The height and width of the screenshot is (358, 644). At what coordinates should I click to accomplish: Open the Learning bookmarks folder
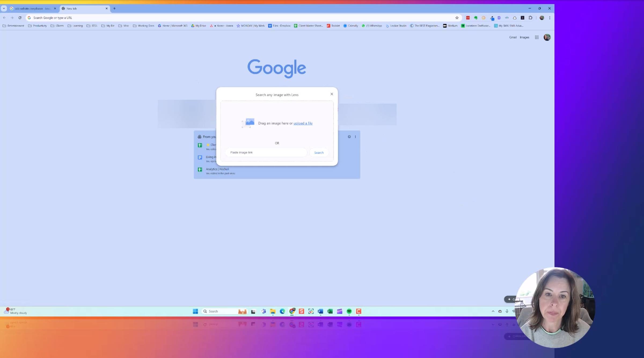point(75,26)
